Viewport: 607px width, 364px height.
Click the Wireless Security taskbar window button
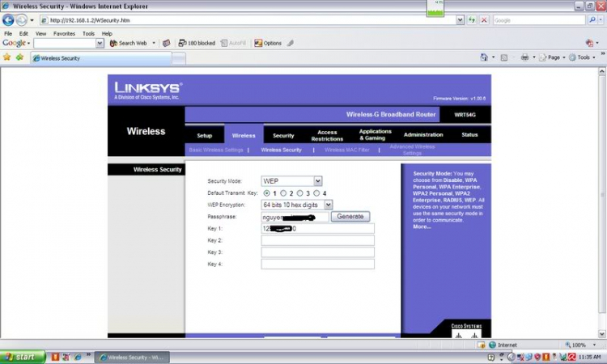pos(132,358)
